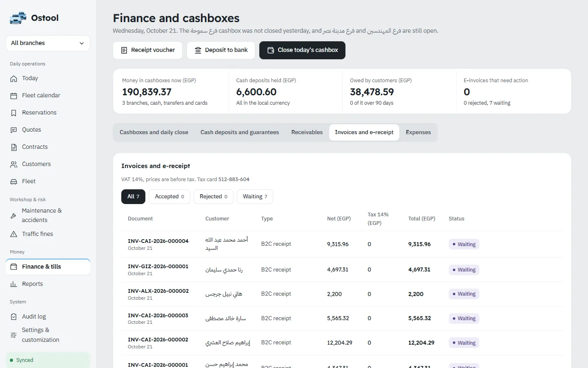Open the All branches dropdown
The height and width of the screenshot is (368, 588).
(x=48, y=43)
